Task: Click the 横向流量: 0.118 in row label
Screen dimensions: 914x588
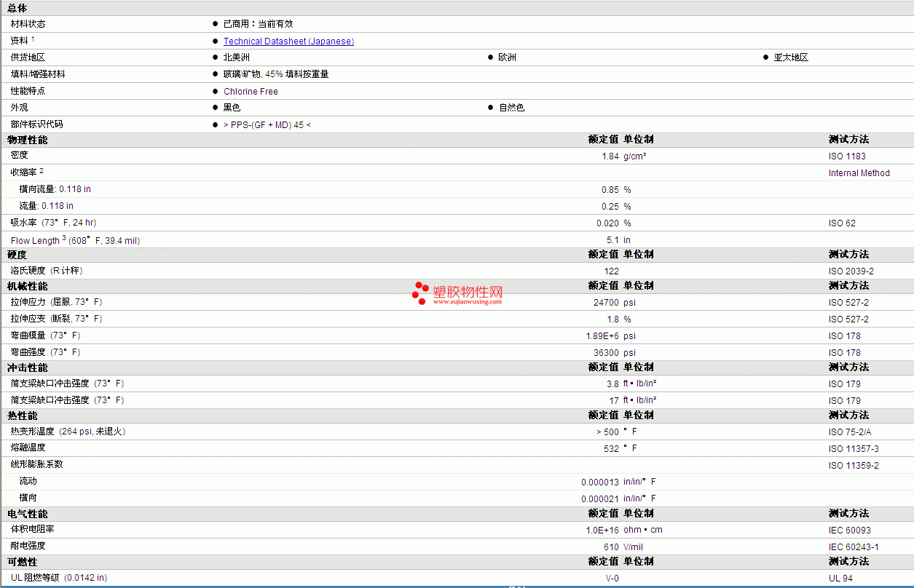Action: (x=55, y=189)
